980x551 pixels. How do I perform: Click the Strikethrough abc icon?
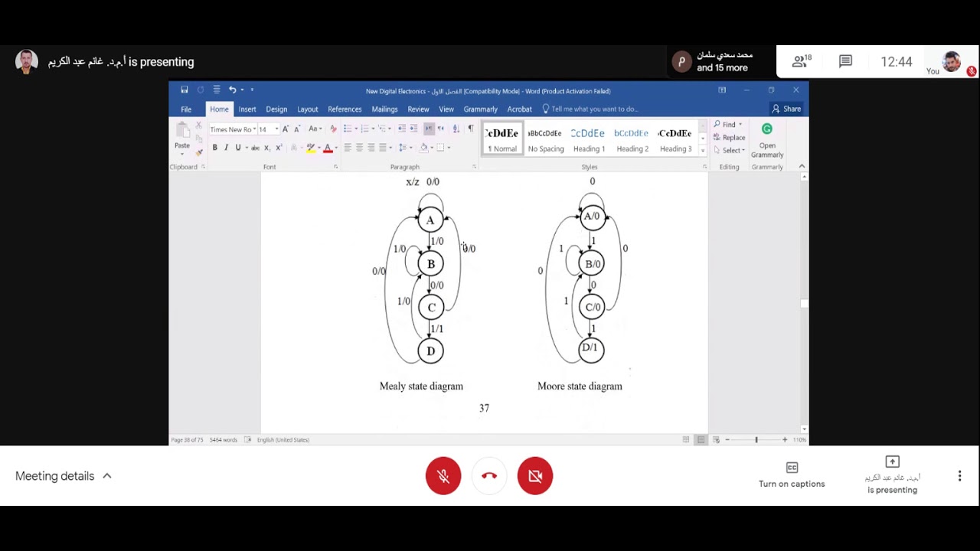click(255, 148)
